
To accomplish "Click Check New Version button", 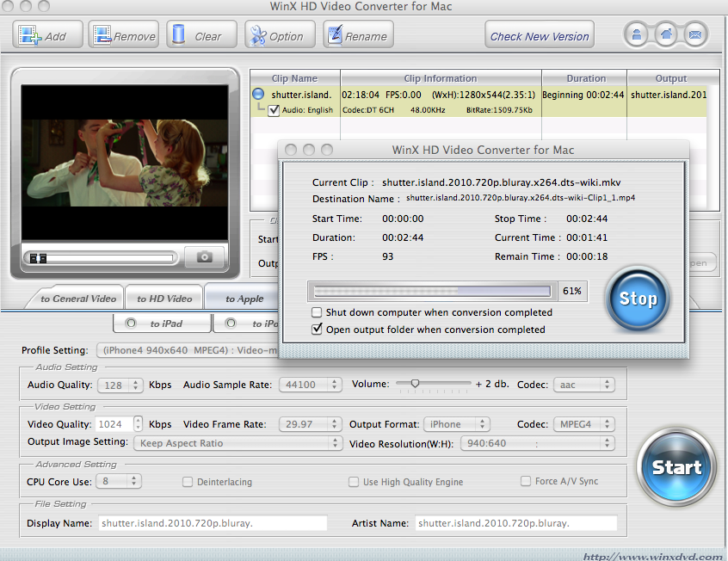I will tap(540, 34).
